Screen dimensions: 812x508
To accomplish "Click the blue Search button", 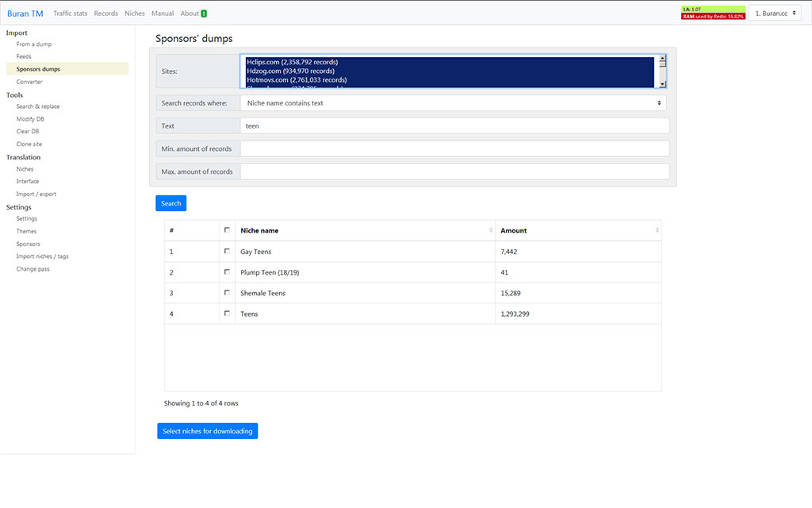I will click(171, 203).
